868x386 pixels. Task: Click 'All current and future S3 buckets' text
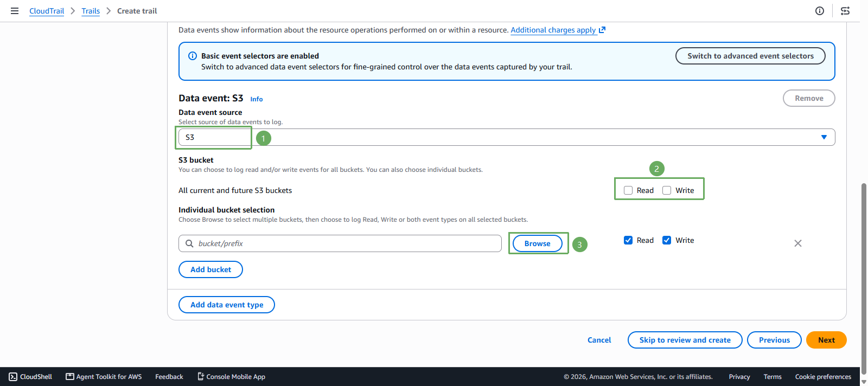(x=235, y=190)
